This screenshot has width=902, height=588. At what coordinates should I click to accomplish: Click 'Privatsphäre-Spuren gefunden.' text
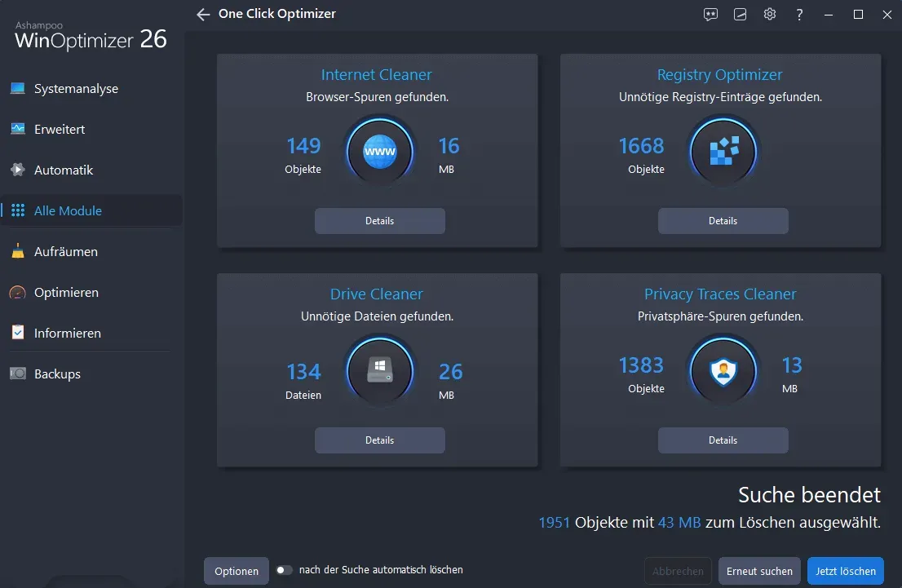pos(720,316)
